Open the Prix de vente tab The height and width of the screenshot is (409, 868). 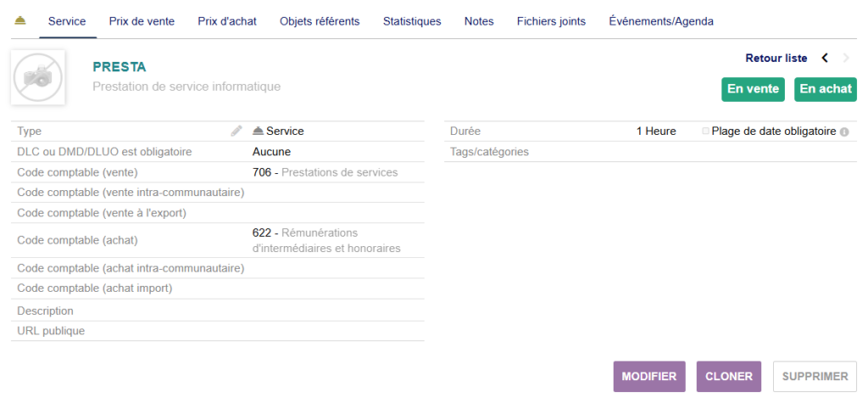pos(142,21)
